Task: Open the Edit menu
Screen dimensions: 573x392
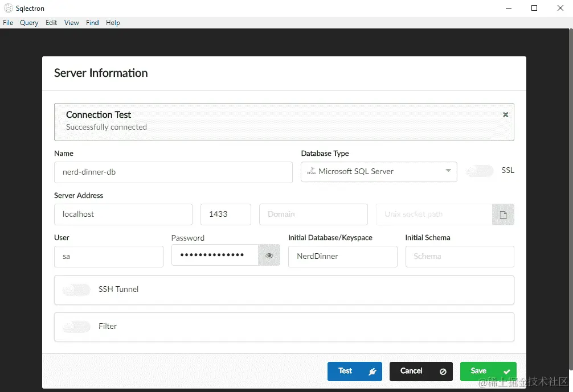Action: [51, 23]
